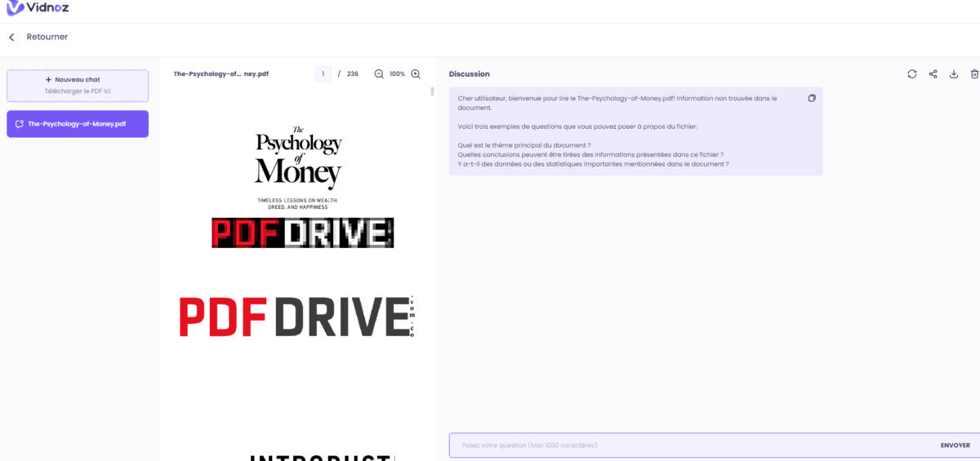
Task: Click question 'Quelles conclusions peuvent être tirées'
Action: click(x=591, y=154)
